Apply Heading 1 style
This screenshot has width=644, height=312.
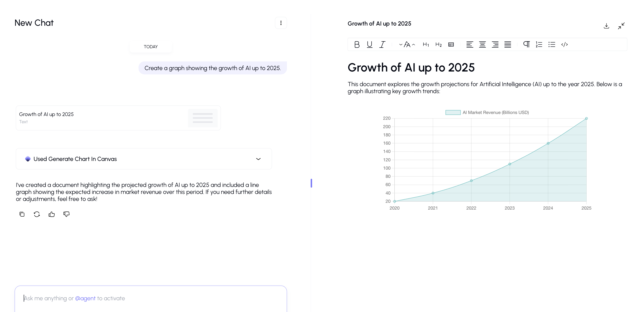[426, 45]
